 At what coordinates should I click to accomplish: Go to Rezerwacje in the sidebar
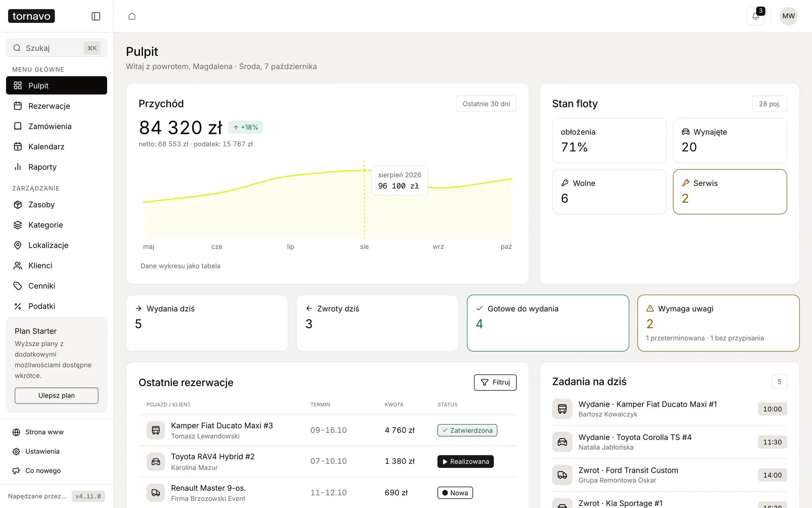pyautogui.click(x=57, y=106)
